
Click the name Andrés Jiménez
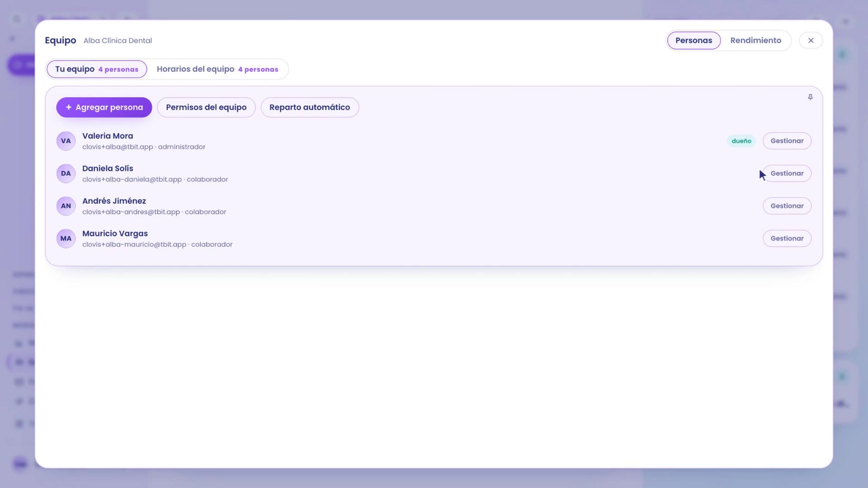point(114,201)
